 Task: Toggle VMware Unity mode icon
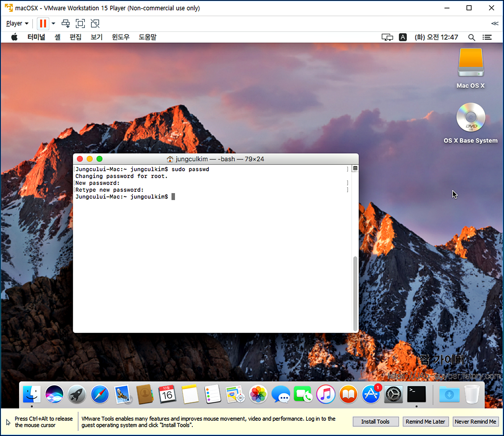[x=95, y=24]
